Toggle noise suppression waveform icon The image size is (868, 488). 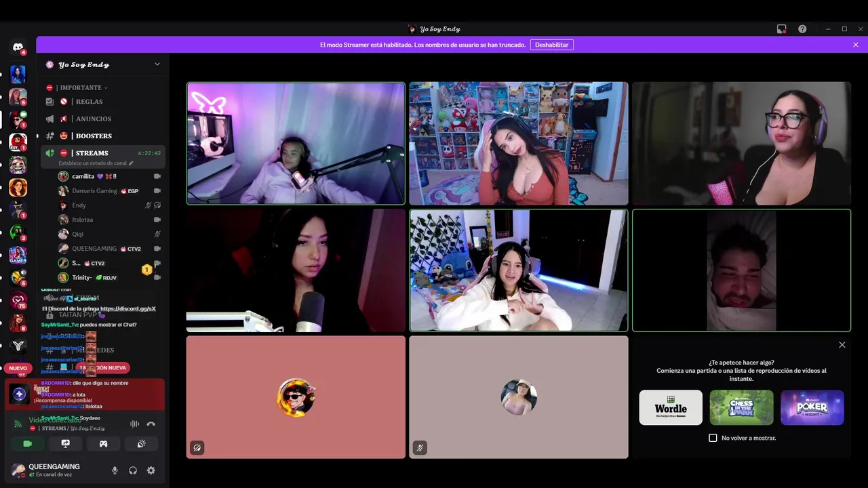134,424
